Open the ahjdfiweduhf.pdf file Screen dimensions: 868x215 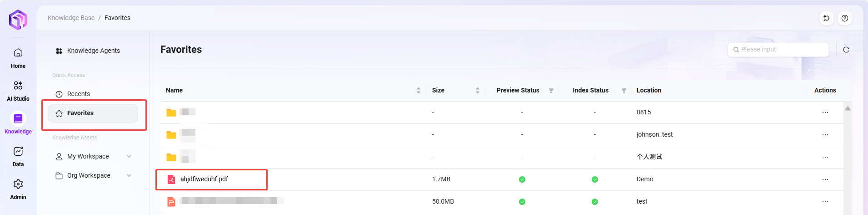(204, 179)
